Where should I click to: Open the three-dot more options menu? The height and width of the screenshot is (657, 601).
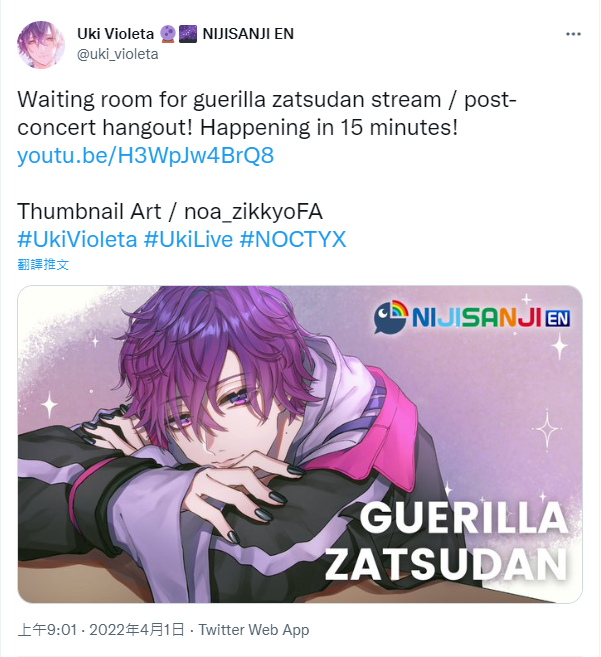coord(573,34)
